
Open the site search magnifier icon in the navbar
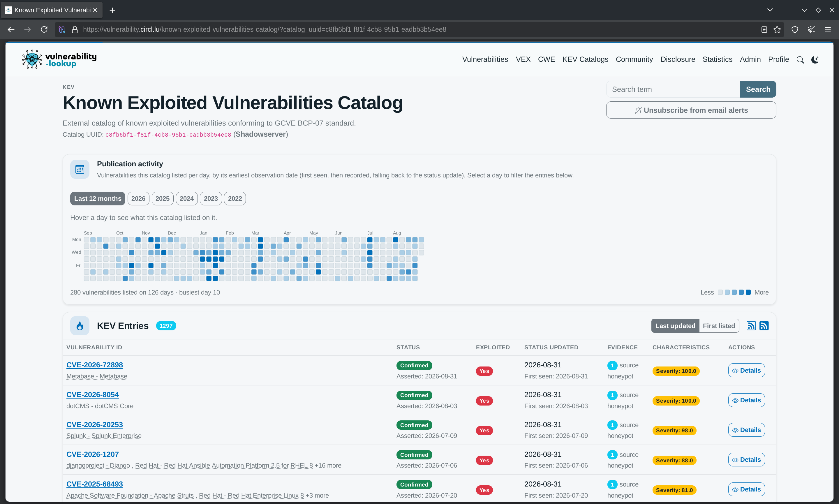point(800,60)
